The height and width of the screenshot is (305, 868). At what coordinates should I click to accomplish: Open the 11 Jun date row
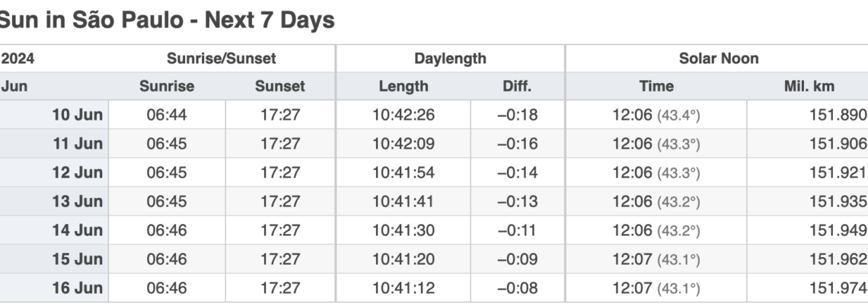[77, 143]
